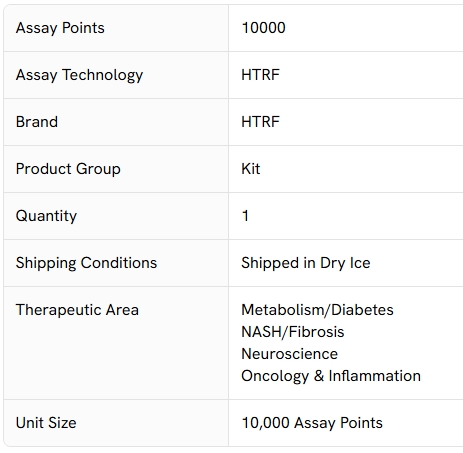
Task: Select the Quantity value 1
Action: coord(245,216)
